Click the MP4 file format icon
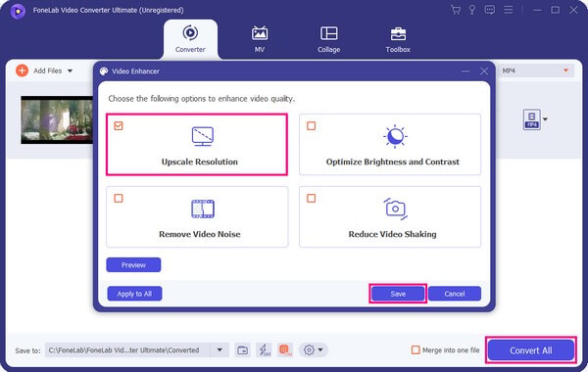Viewport: 588px width, 372px height. coord(532,119)
